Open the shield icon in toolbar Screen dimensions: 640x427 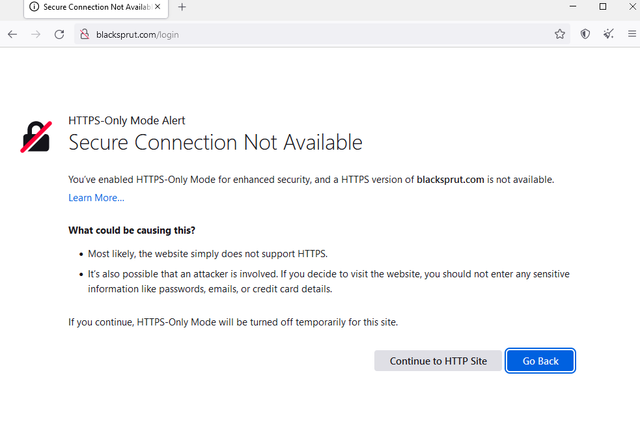585,34
